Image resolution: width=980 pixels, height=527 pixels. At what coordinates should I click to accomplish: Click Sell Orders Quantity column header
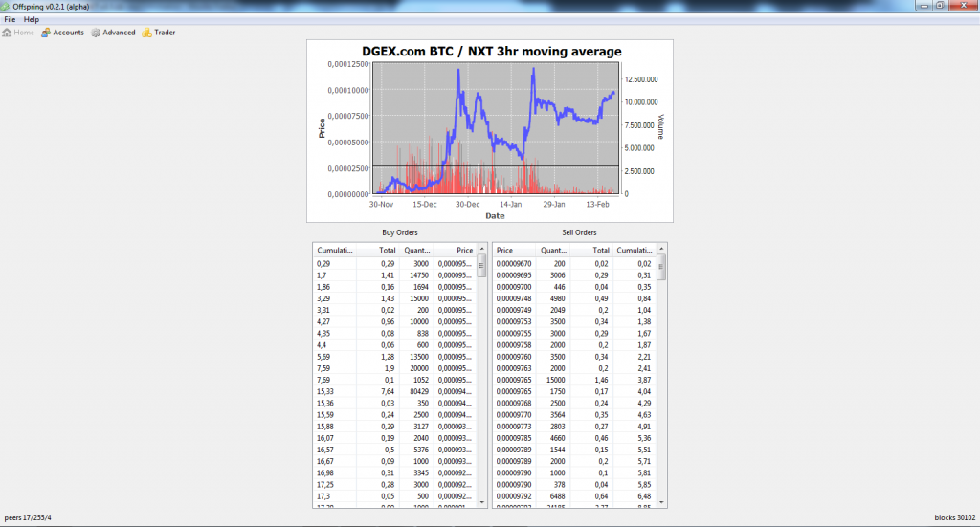pos(553,250)
